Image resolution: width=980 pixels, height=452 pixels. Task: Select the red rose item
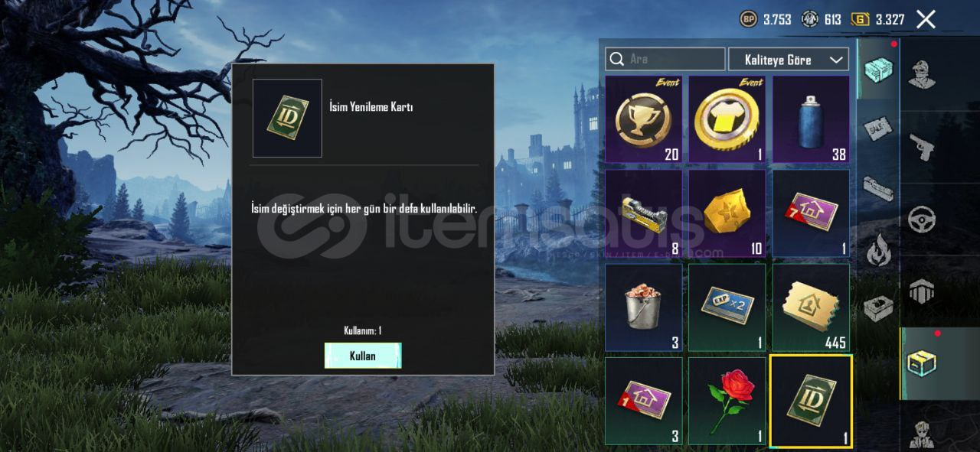[727, 402]
